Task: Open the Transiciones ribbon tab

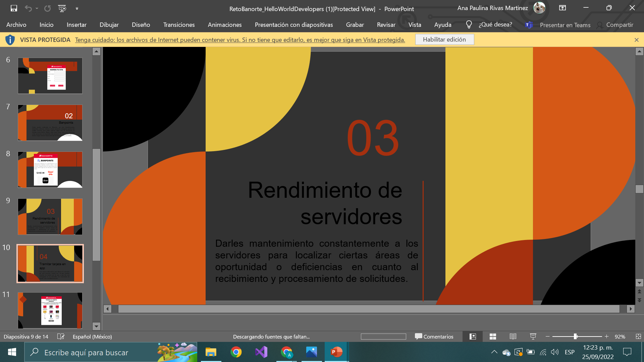Action: [x=179, y=25]
